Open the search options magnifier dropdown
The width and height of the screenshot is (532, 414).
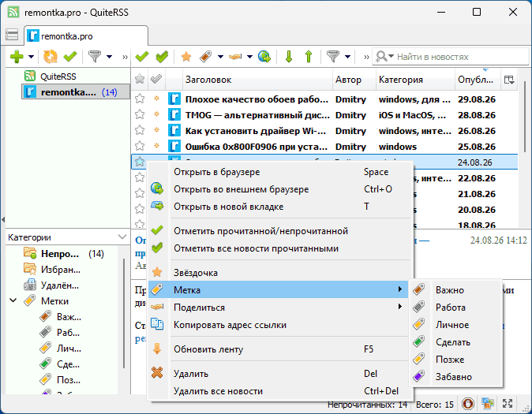coord(384,57)
